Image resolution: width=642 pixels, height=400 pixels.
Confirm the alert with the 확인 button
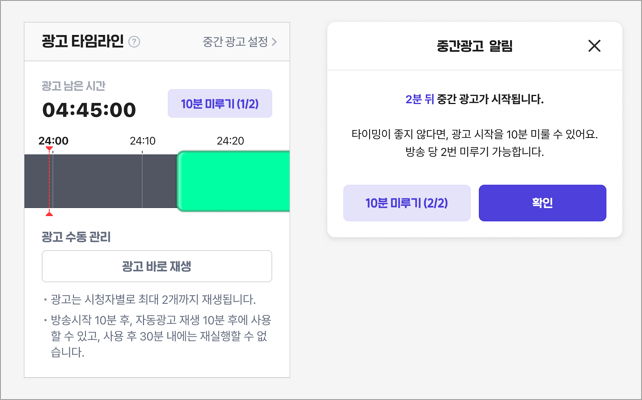pyautogui.click(x=542, y=203)
